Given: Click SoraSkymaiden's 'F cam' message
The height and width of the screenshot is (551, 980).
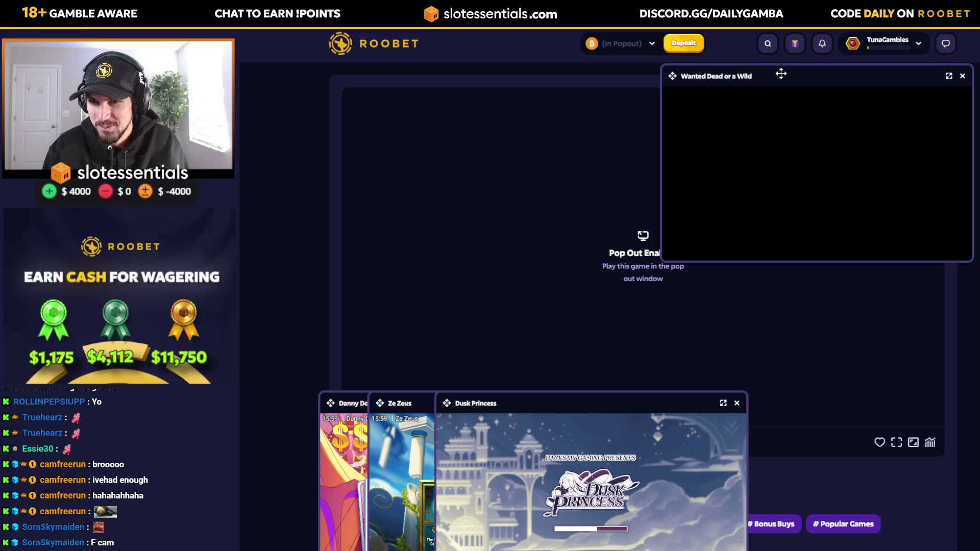Looking at the screenshot, I should pos(102,543).
